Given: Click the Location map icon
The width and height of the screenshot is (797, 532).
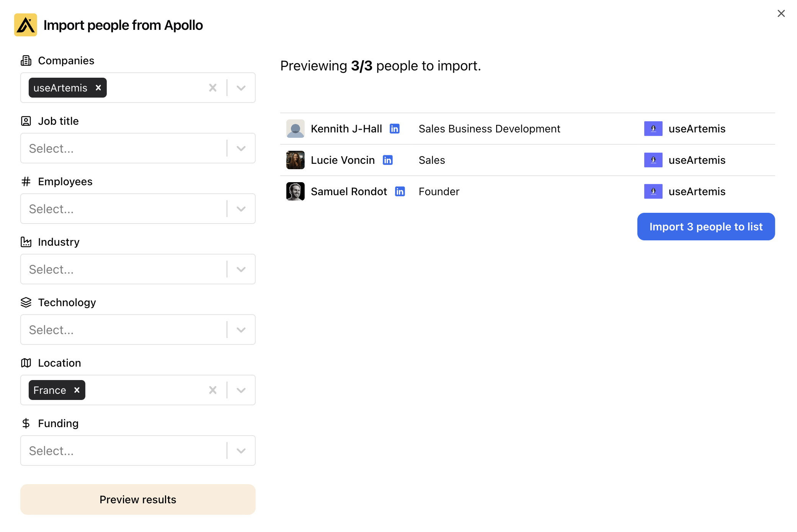Looking at the screenshot, I should [x=26, y=363].
